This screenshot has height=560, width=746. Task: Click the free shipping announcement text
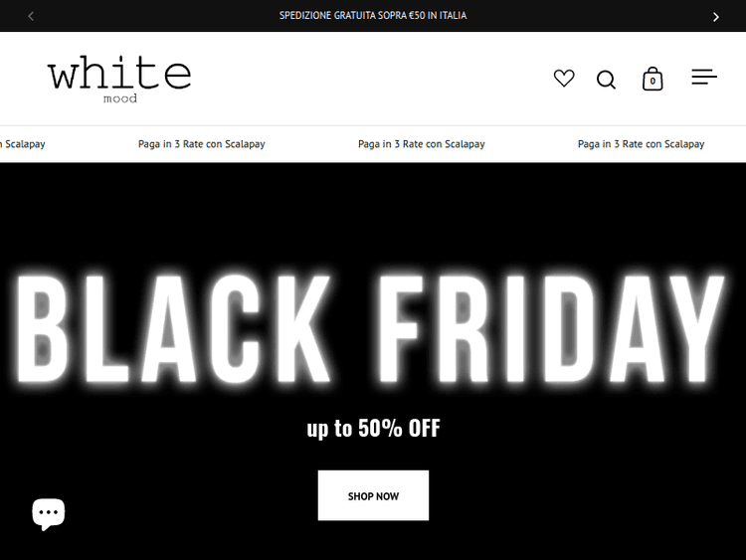(x=373, y=16)
